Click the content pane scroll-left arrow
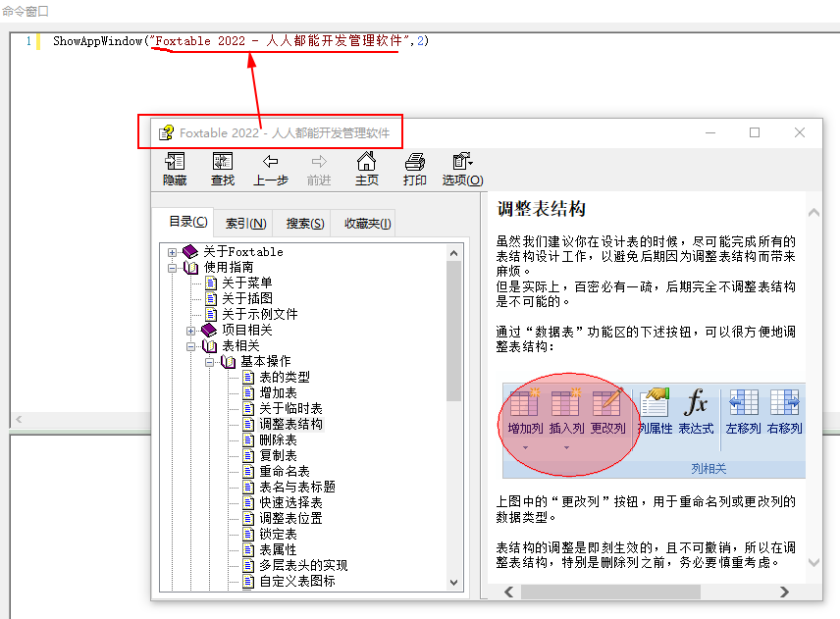Screen dimensions: 840x619 point(509,592)
